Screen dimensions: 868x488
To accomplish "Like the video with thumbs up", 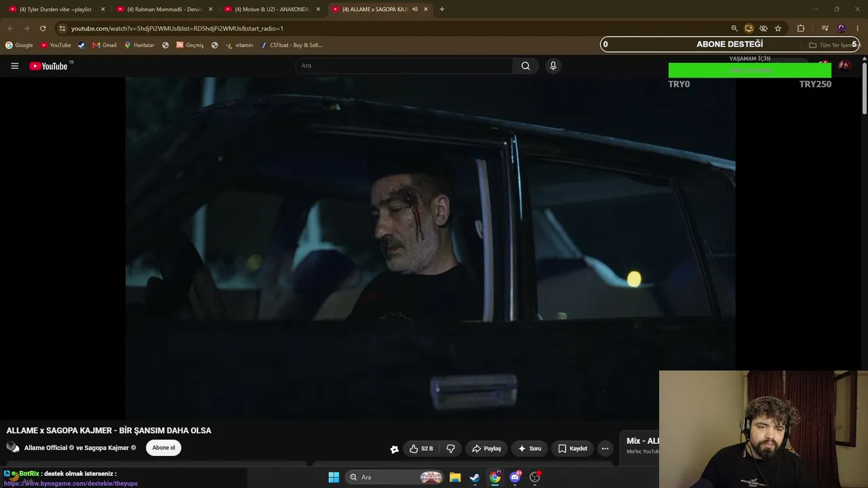I will pyautogui.click(x=420, y=449).
